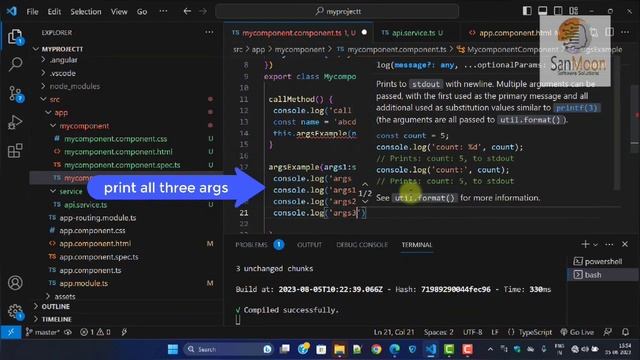Expand the .angular folder

[x=63, y=60]
